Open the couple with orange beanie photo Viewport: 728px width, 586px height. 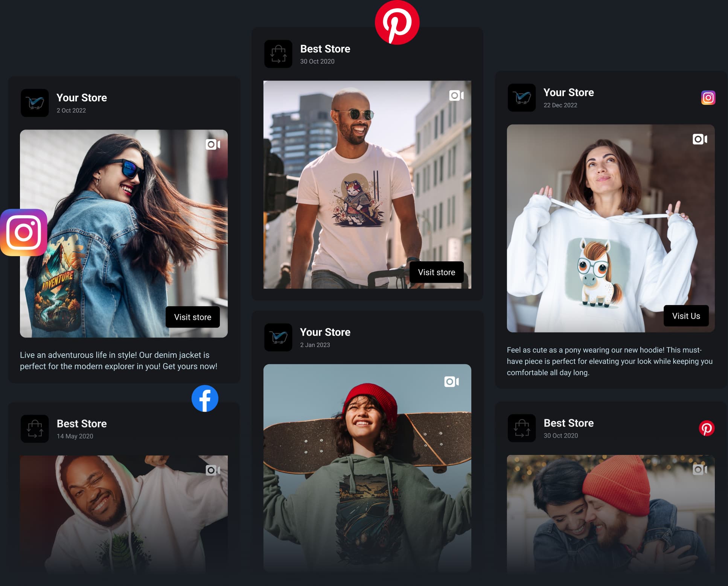point(611,514)
